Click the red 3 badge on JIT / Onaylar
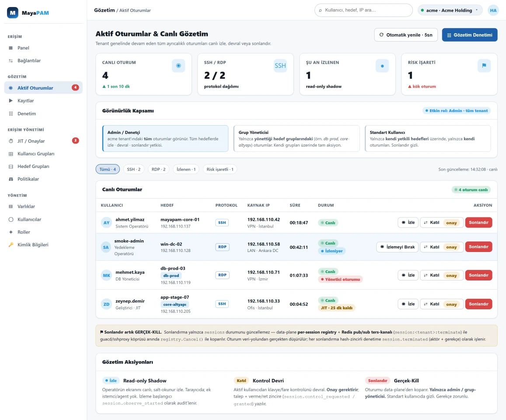The image size is (506, 420). [x=75, y=140]
